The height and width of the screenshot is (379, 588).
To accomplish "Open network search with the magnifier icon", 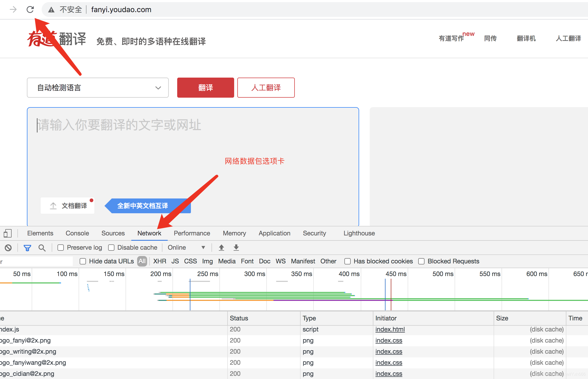I will (42, 248).
